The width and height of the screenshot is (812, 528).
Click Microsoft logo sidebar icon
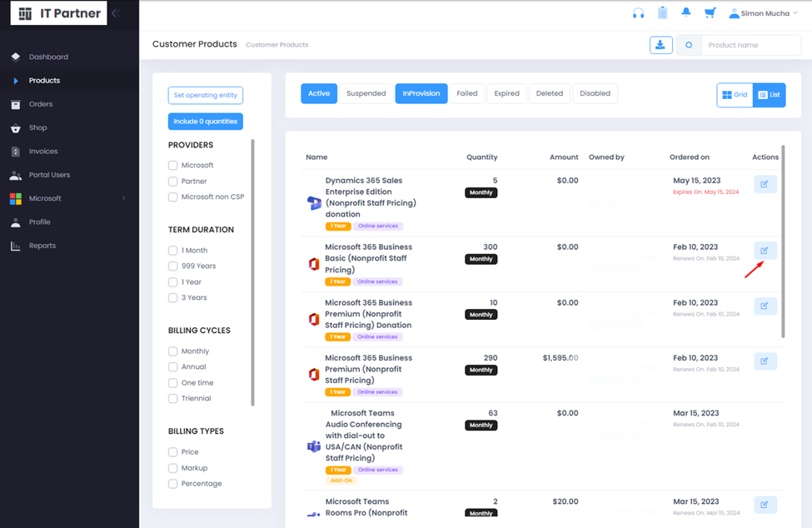[x=16, y=198]
